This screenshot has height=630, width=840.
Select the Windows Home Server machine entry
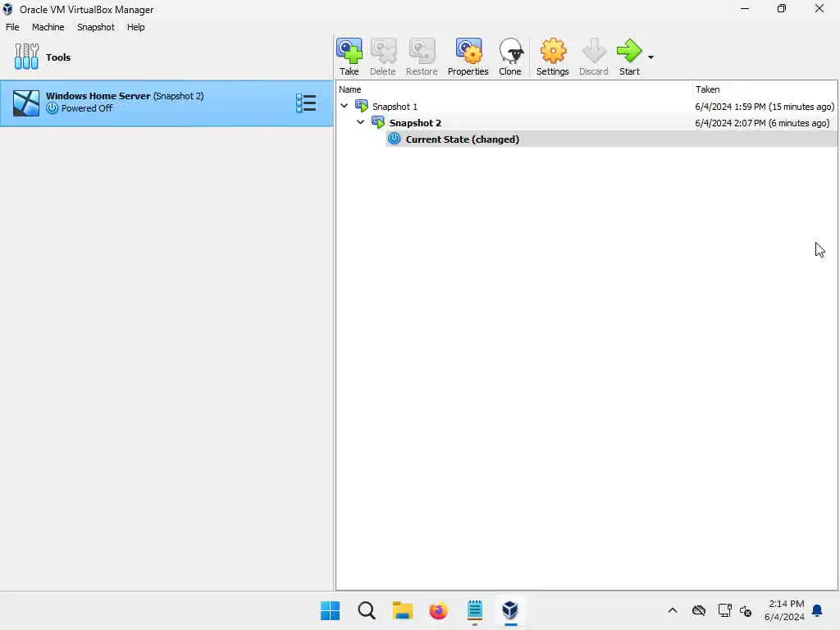pos(166,103)
